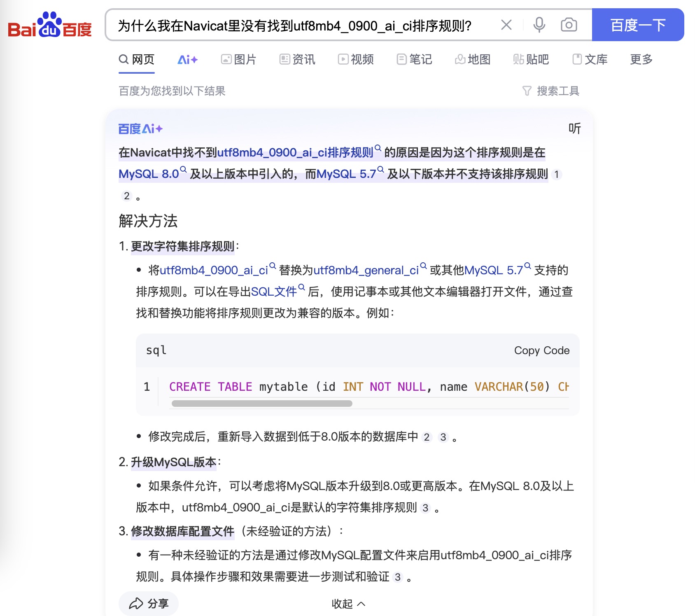Click the 百度一下 search button
The image size is (695, 616).
click(x=638, y=25)
